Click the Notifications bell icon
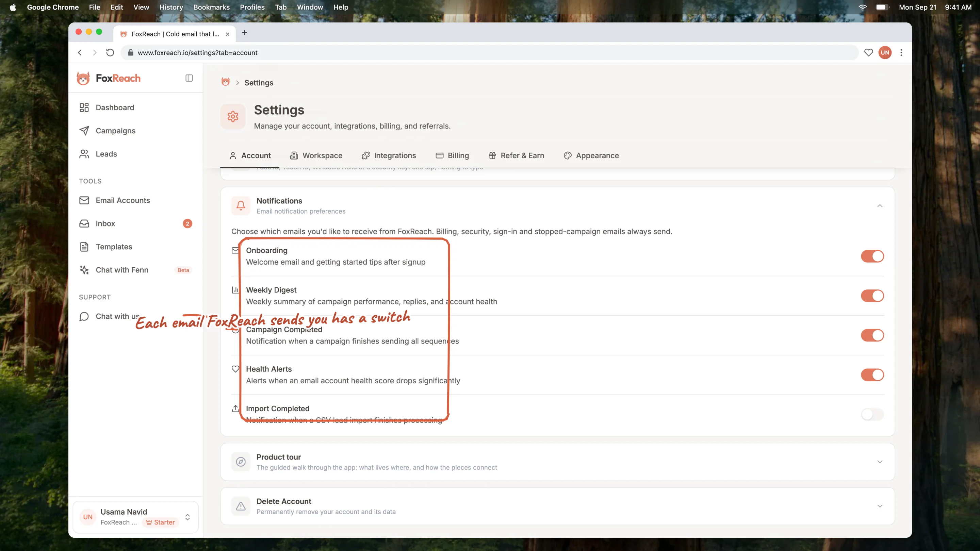This screenshot has width=980, height=551. tap(241, 206)
